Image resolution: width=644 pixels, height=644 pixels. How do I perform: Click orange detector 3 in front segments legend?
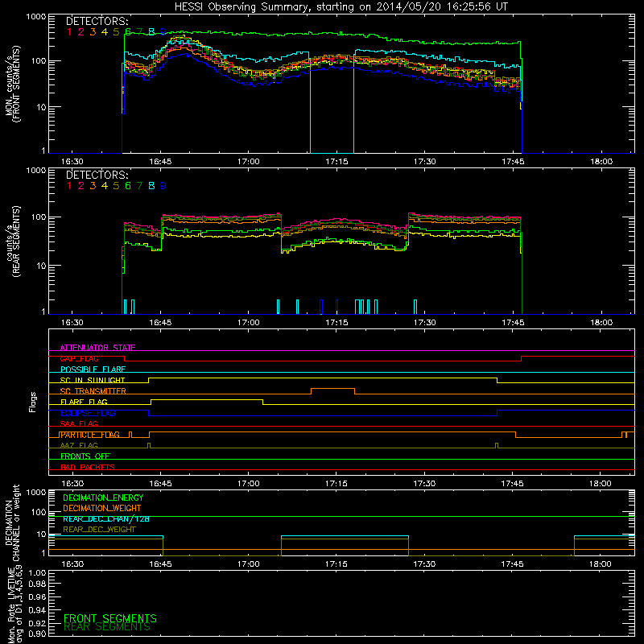click(x=93, y=32)
